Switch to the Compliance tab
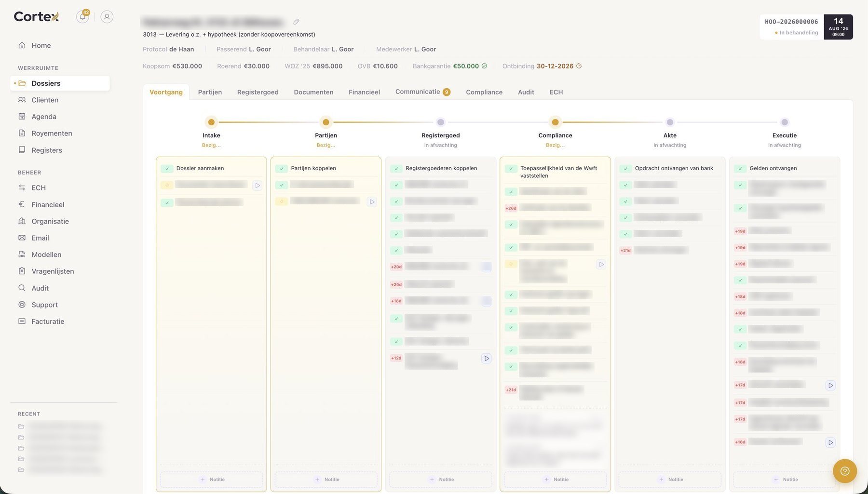 (484, 92)
